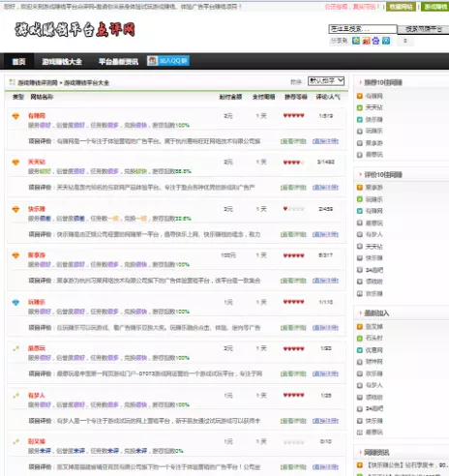Screen dimensions: 449x476
Task: Click the 游戏赚钱平台点评网 site logo
Action: coord(75,30)
